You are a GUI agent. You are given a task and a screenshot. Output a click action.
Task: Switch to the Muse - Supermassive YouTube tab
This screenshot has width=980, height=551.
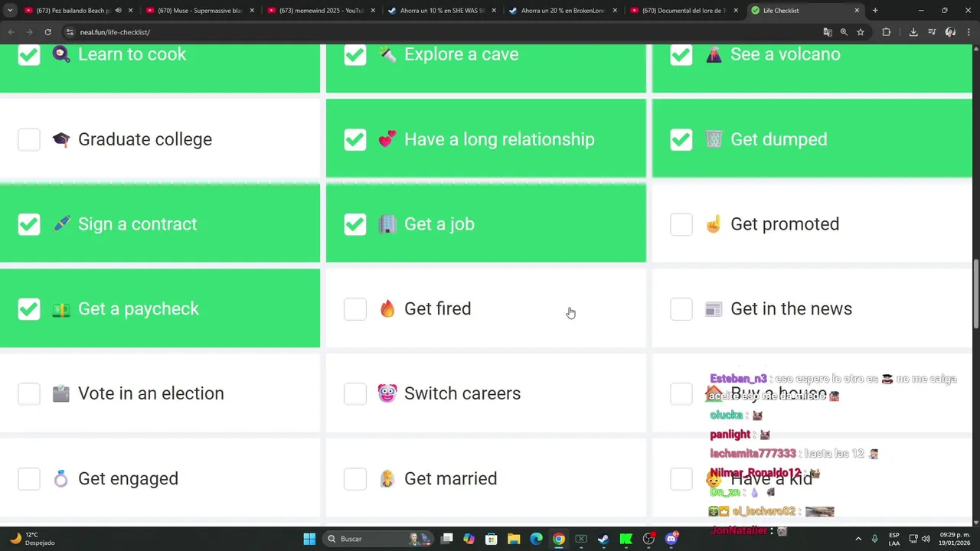click(199, 11)
